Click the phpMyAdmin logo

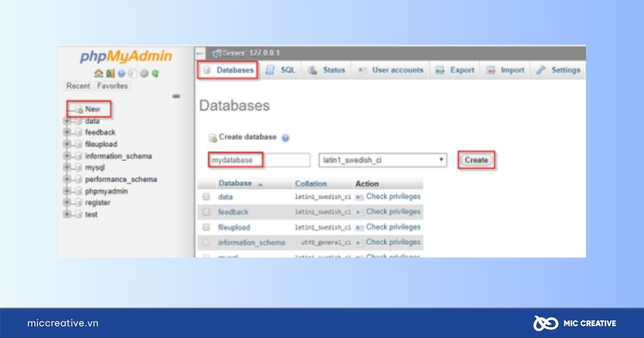click(126, 57)
